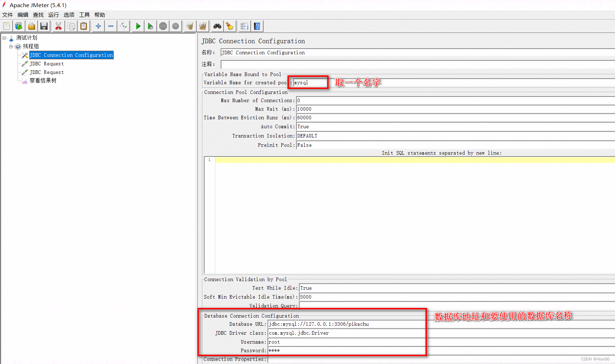
Task: Click Soft Min Evictable Idle Time field
Action: coord(457,297)
